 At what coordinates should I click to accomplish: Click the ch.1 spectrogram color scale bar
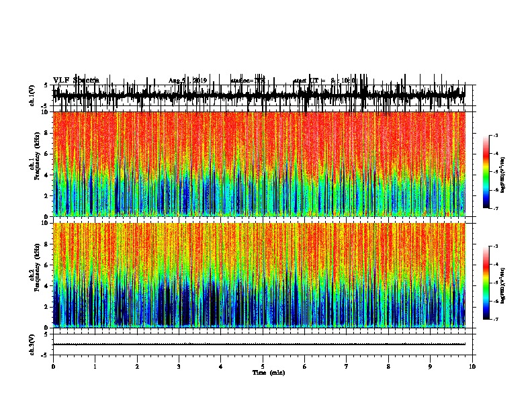486,172
